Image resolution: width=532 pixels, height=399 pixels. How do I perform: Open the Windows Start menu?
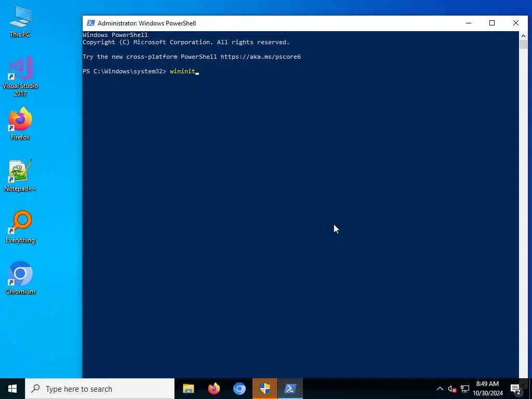pyautogui.click(x=12, y=389)
